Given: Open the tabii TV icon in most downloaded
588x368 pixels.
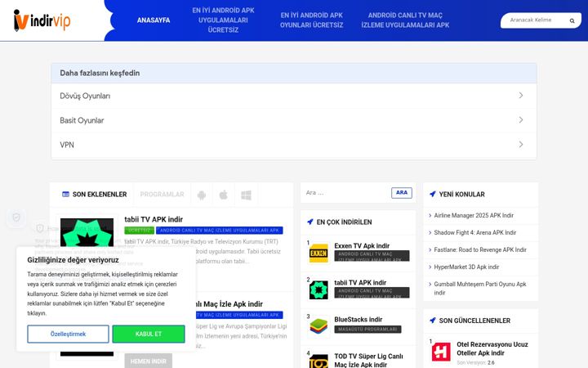Looking at the screenshot, I should [318, 289].
